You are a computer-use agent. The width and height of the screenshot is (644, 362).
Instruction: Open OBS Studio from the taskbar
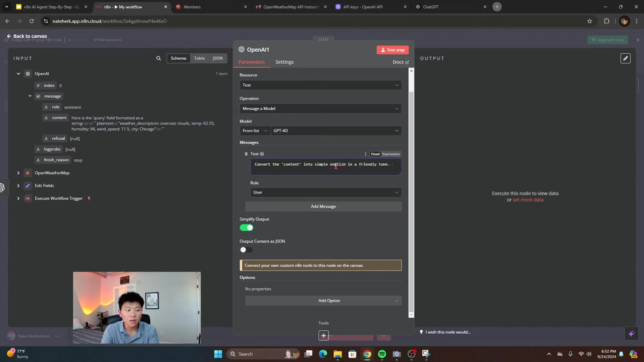[x=411, y=354]
